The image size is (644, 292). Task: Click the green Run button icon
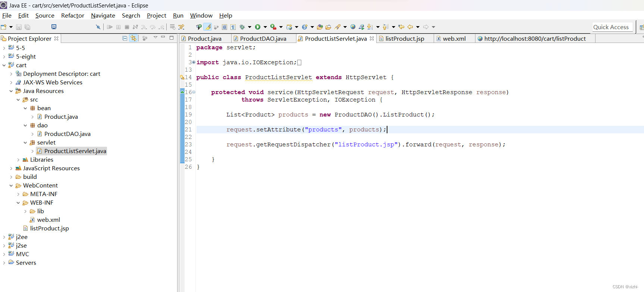click(x=258, y=27)
